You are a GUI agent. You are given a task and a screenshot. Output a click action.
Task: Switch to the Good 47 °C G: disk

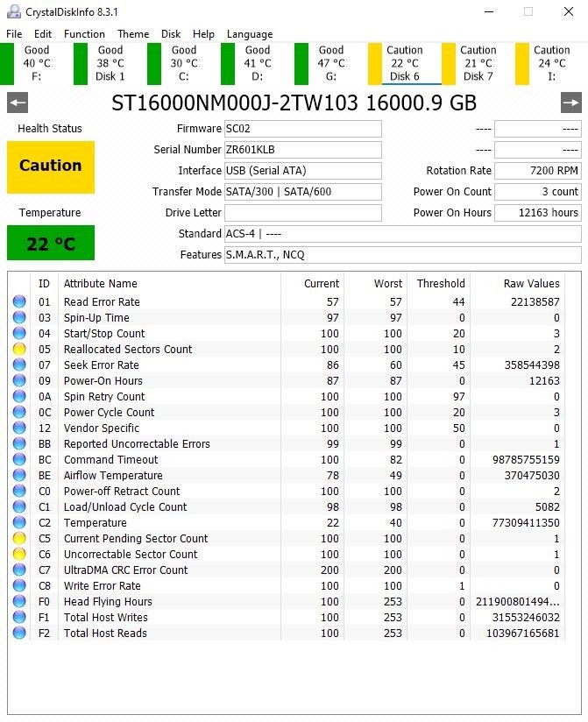tap(331, 64)
